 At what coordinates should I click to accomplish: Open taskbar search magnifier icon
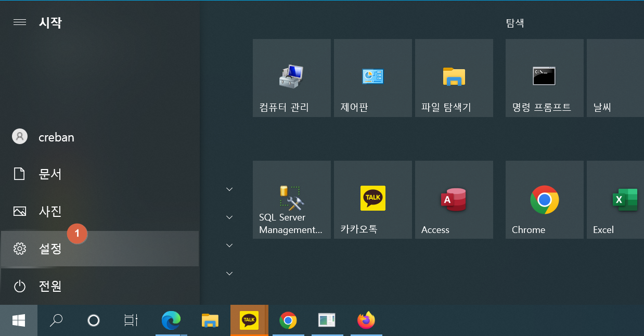pyautogui.click(x=56, y=320)
